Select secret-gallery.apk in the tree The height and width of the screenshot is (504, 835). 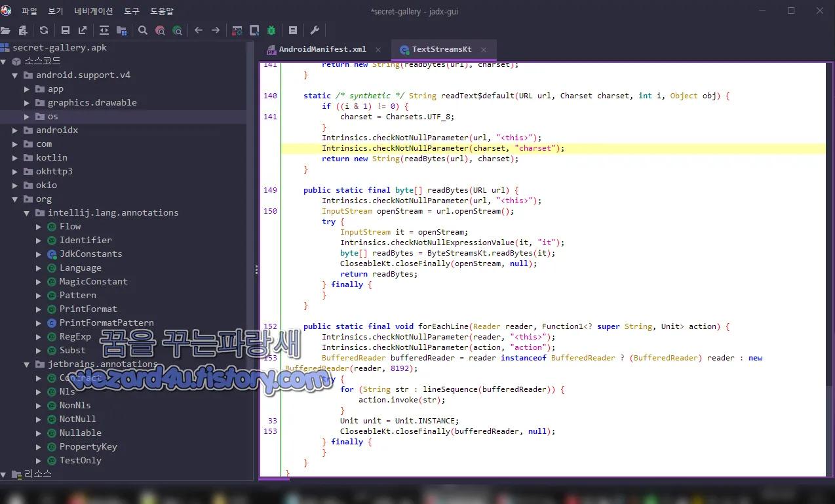[x=60, y=48]
